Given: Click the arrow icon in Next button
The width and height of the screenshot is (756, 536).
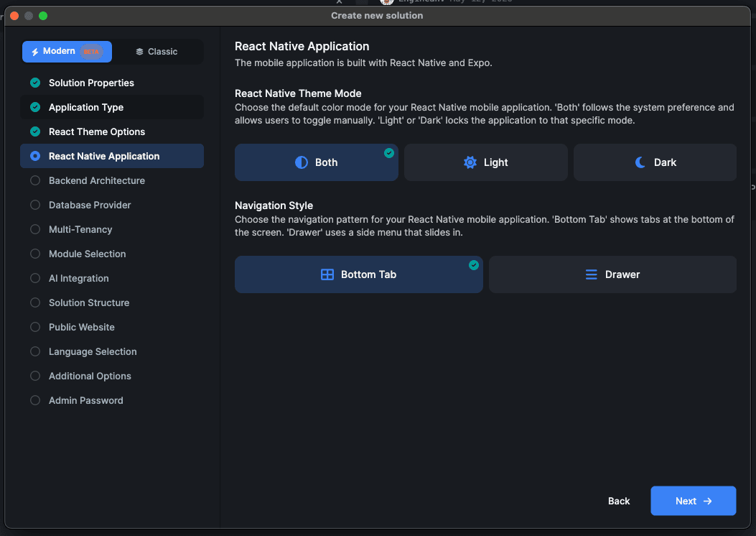Looking at the screenshot, I should click(x=708, y=502).
